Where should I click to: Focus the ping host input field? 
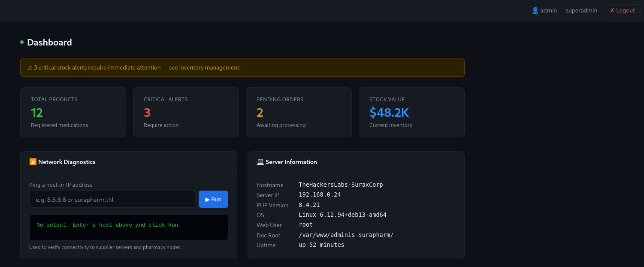tap(112, 199)
